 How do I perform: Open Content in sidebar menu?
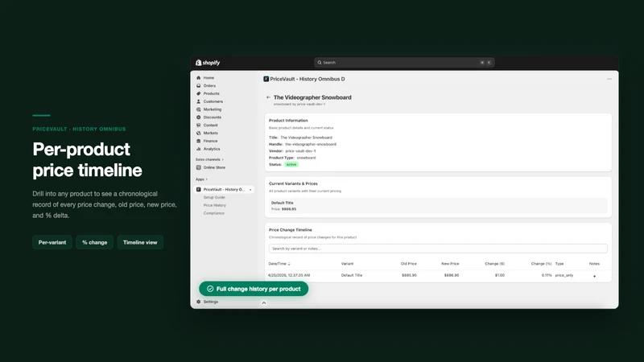click(211, 125)
